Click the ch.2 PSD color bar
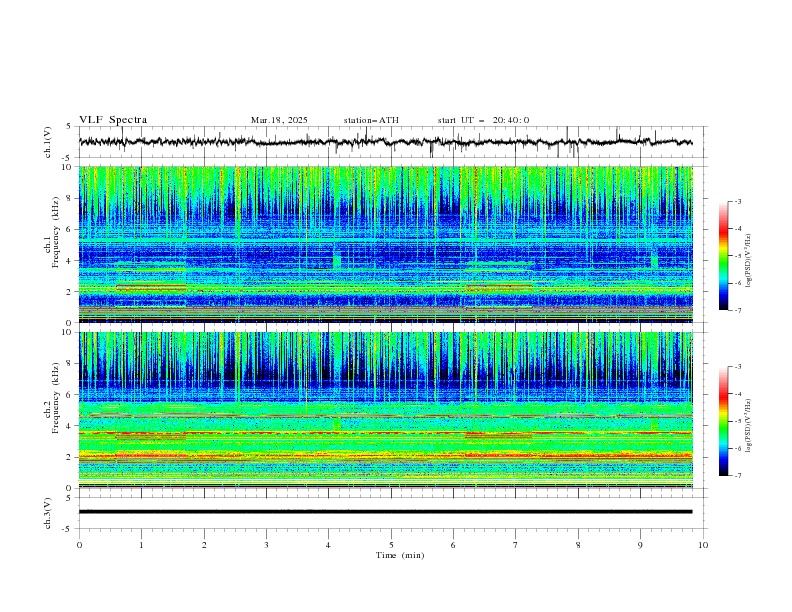This screenshot has height=612, width=792. coord(723,421)
